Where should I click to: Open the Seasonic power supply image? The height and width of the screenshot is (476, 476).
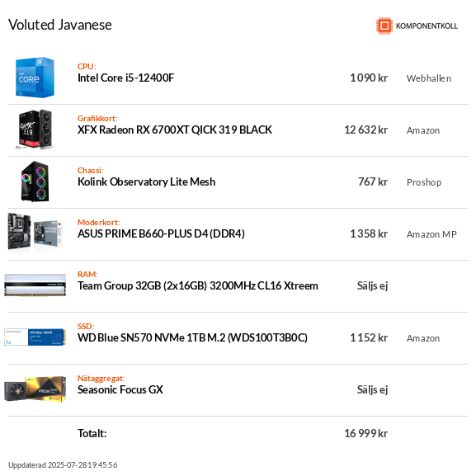coord(35,389)
